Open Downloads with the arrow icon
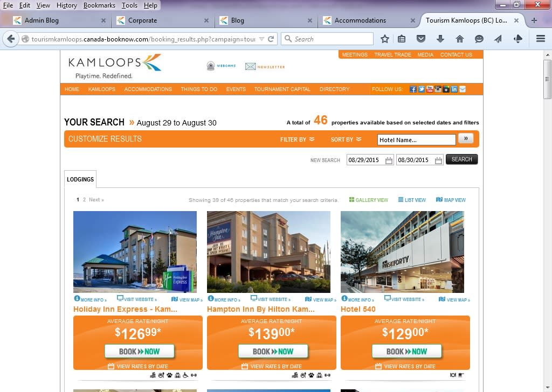The image size is (552, 392). click(x=440, y=39)
